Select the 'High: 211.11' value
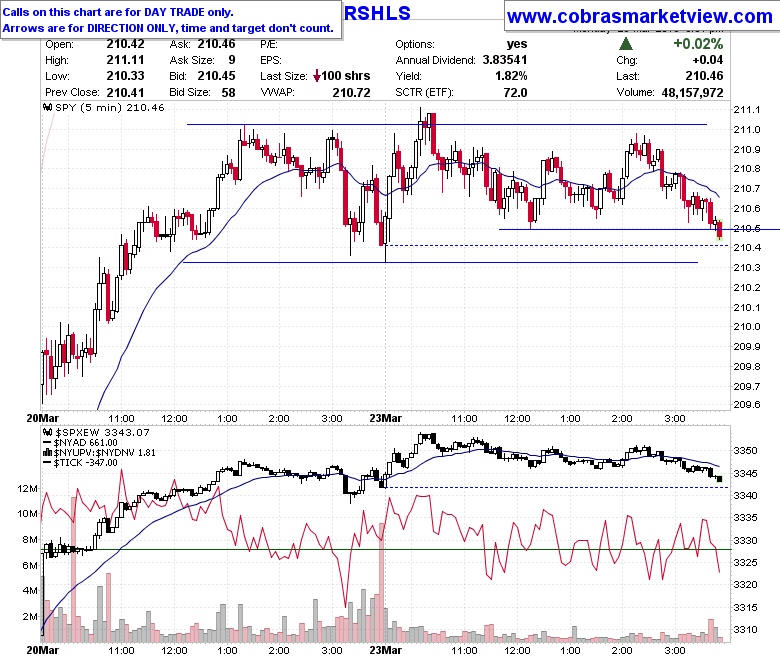 (125, 60)
